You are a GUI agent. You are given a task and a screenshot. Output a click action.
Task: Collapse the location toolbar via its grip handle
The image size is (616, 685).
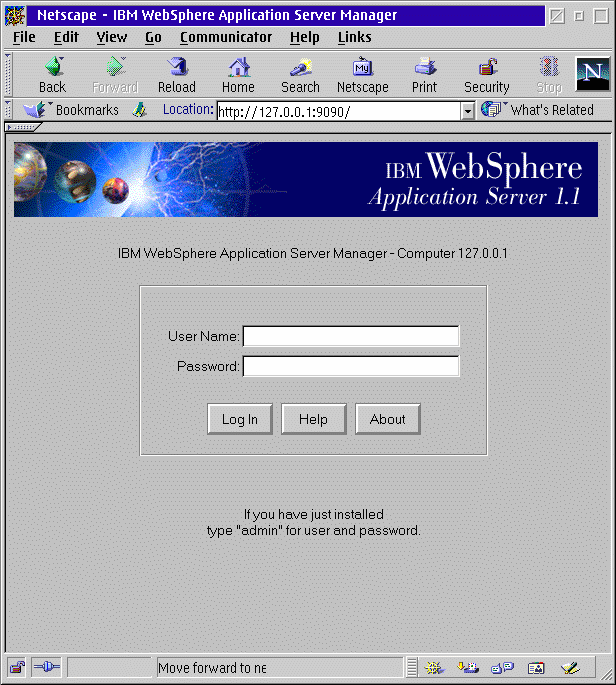coord(7,110)
